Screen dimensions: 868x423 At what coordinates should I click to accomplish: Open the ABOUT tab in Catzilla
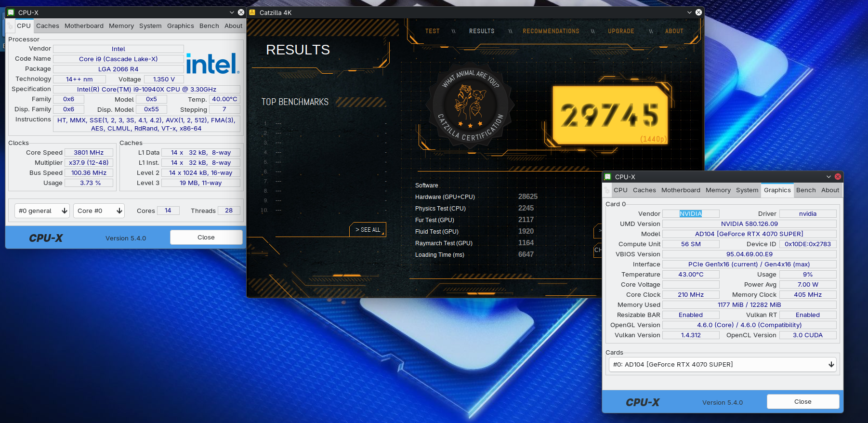[x=674, y=31]
